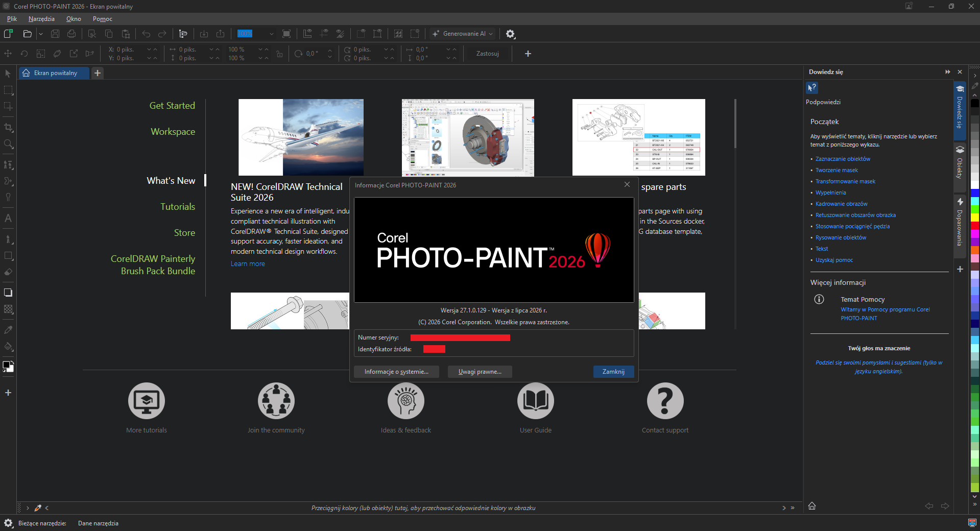Click the airplane illustration thumbnail
The height and width of the screenshot is (531, 980).
301,137
